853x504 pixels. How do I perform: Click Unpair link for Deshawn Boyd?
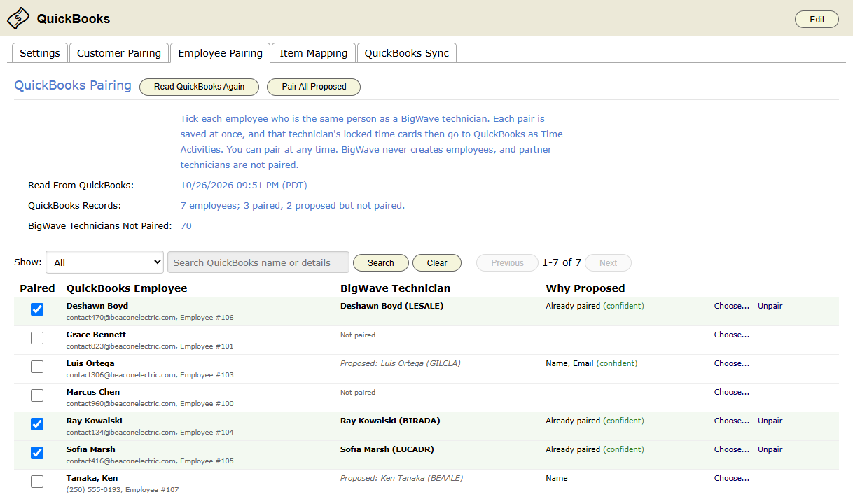pos(770,306)
